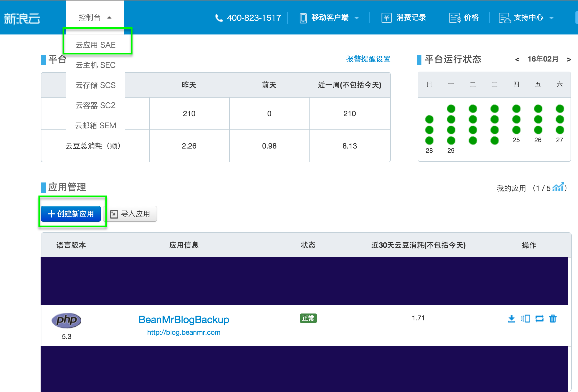Select 云存储 SCS menu item
This screenshot has width=578, height=392.
coord(96,85)
